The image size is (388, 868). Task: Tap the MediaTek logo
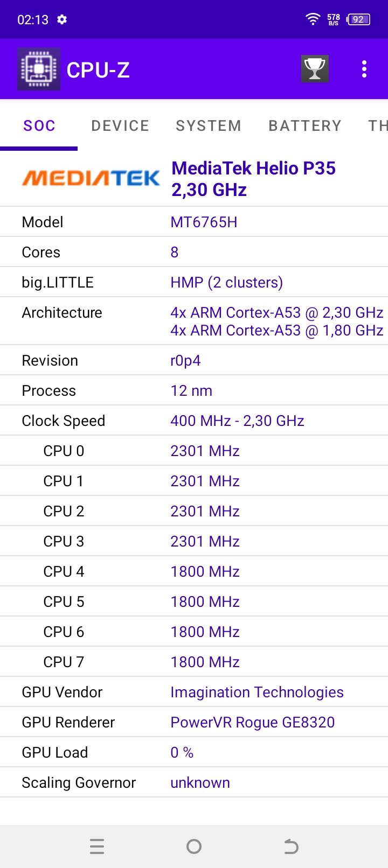click(91, 178)
